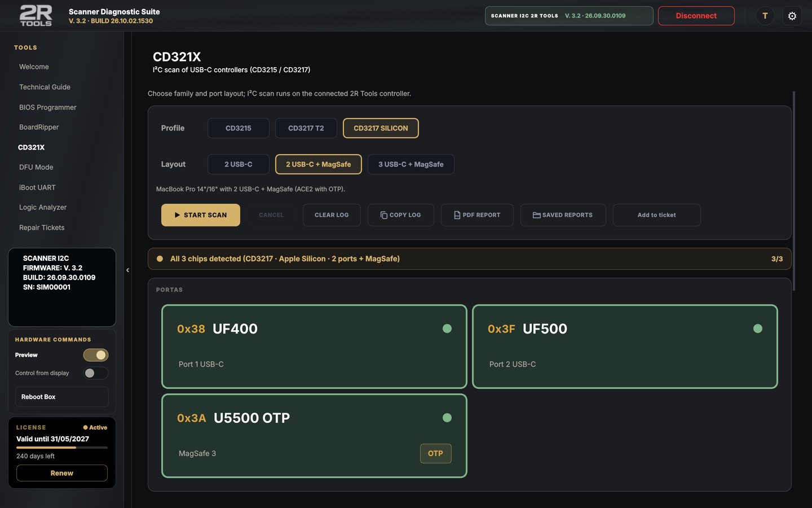Click the Disconnect button
Image resolution: width=812 pixels, height=508 pixels.
click(x=696, y=16)
